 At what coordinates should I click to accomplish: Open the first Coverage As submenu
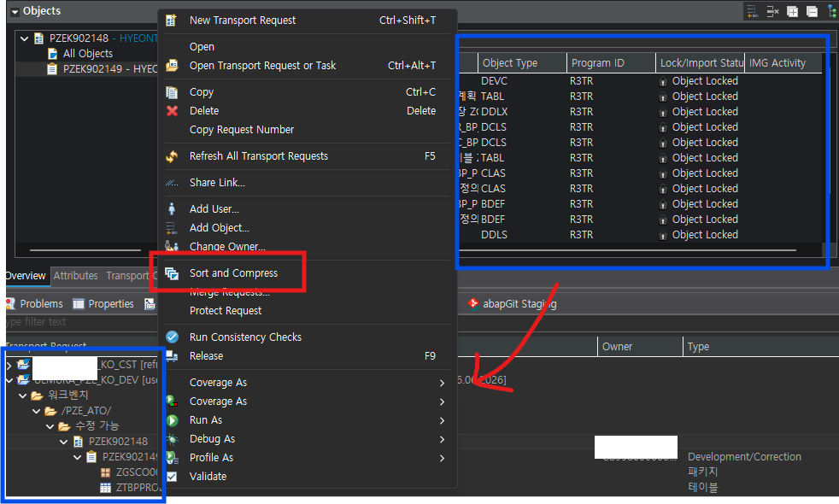(x=442, y=383)
